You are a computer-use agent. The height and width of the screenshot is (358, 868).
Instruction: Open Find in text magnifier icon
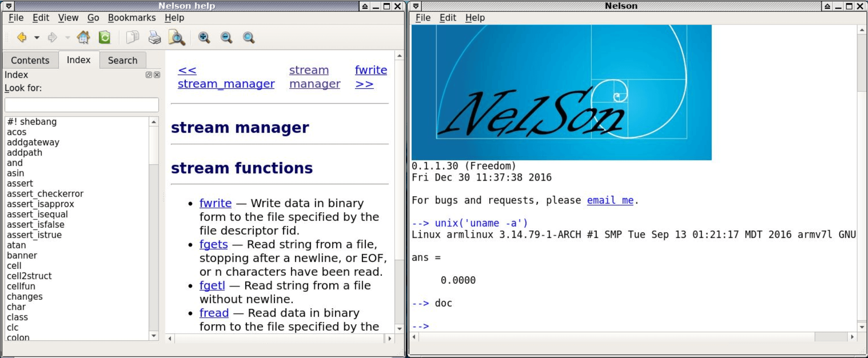point(177,37)
